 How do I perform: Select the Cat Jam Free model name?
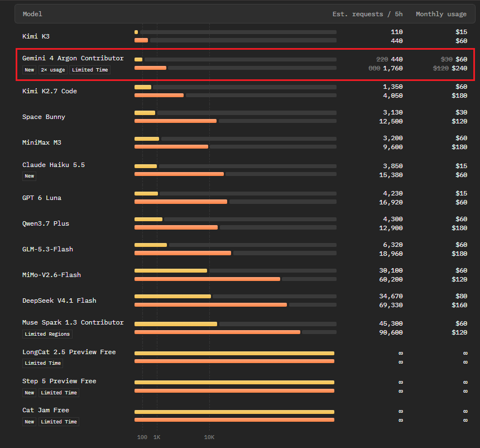46,411
